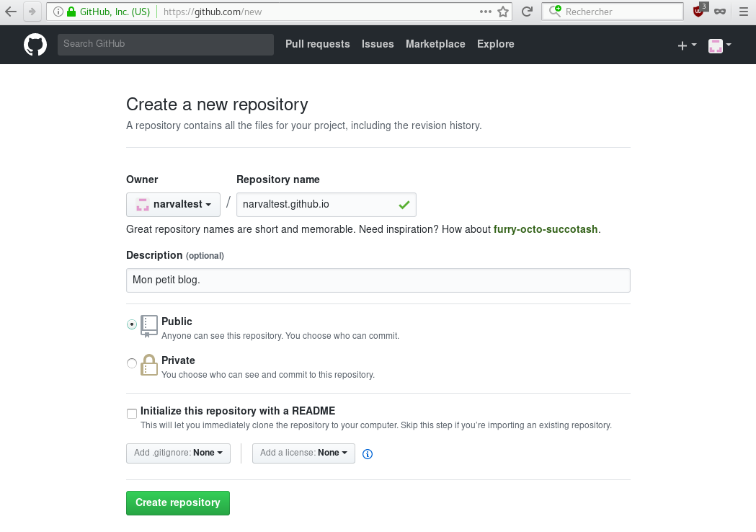
Task: Click the bookmark star icon
Action: click(504, 12)
